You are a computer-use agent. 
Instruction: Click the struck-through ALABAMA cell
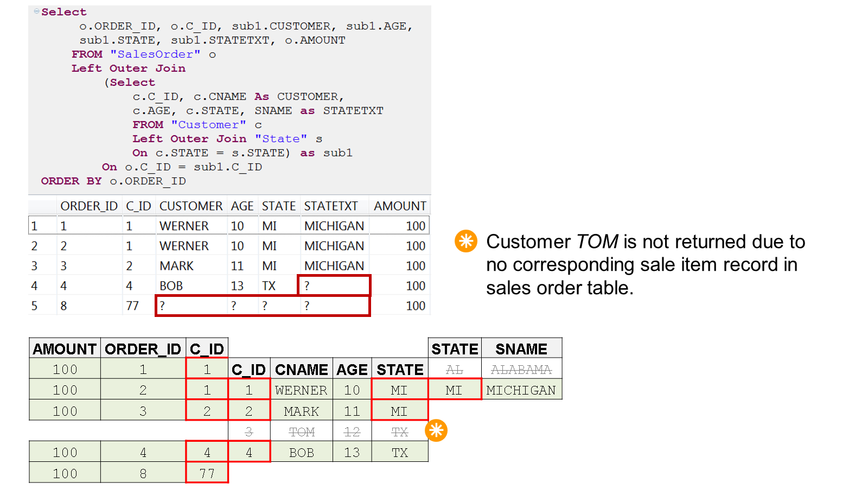521,370
